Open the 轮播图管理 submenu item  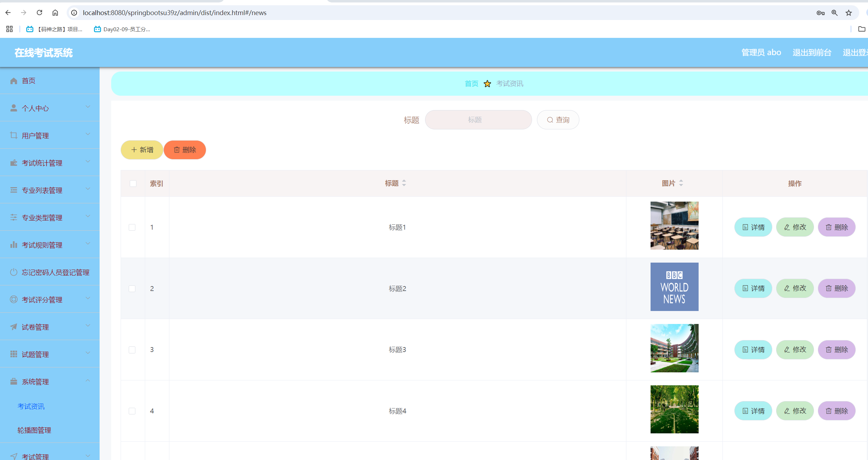click(x=34, y=430)
